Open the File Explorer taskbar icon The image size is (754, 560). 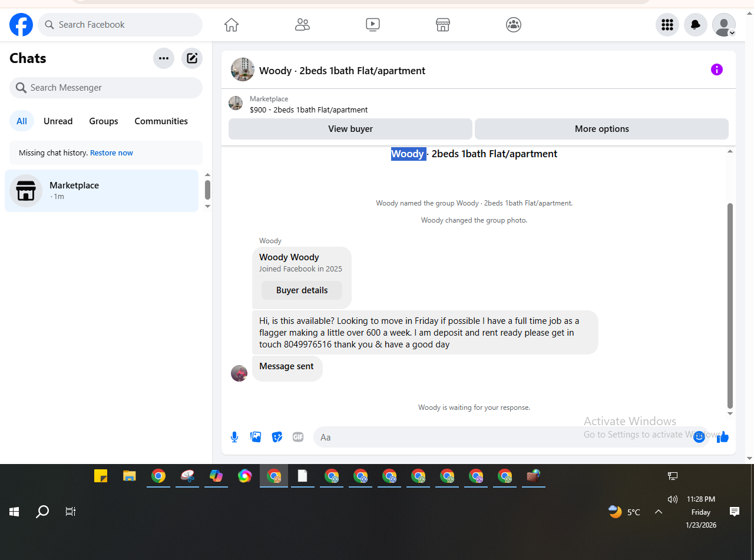point(130,476)
